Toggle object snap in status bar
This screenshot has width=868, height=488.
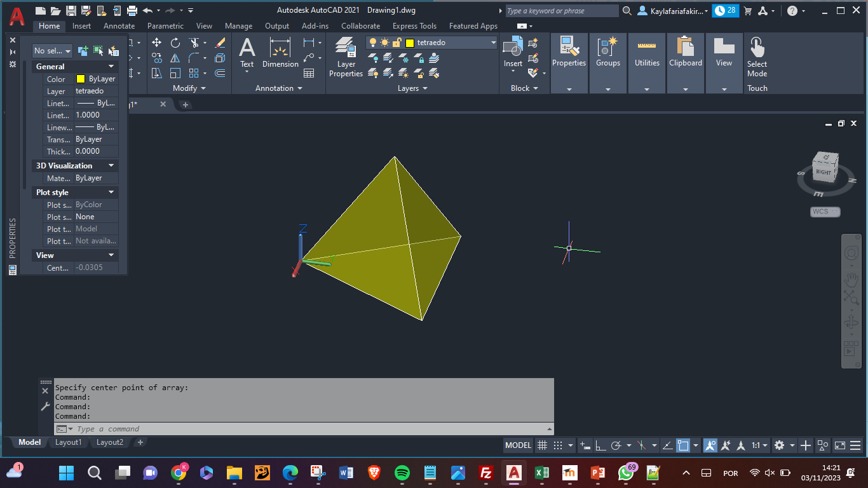coord(683,445)
